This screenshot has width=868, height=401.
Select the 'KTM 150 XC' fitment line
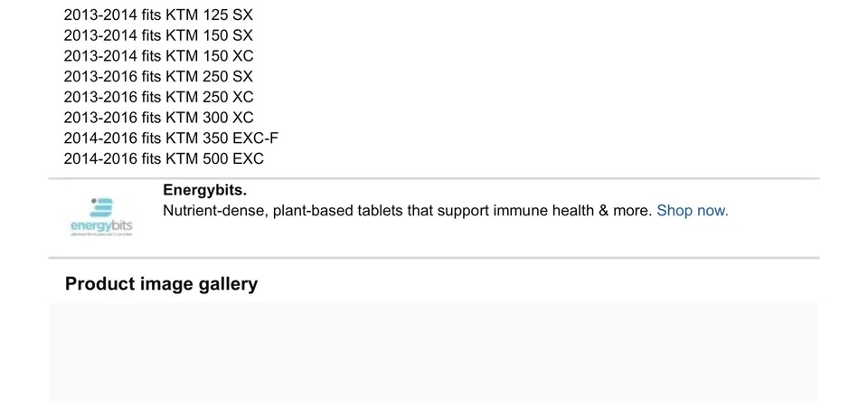pyautogui.click(x=158, y=56)
